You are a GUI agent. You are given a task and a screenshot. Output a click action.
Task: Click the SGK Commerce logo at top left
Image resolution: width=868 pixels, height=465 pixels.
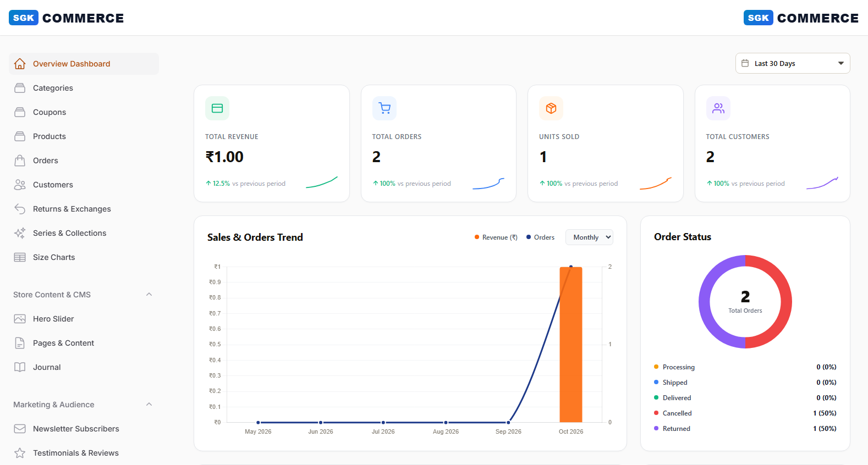click(x=67, y=18)
